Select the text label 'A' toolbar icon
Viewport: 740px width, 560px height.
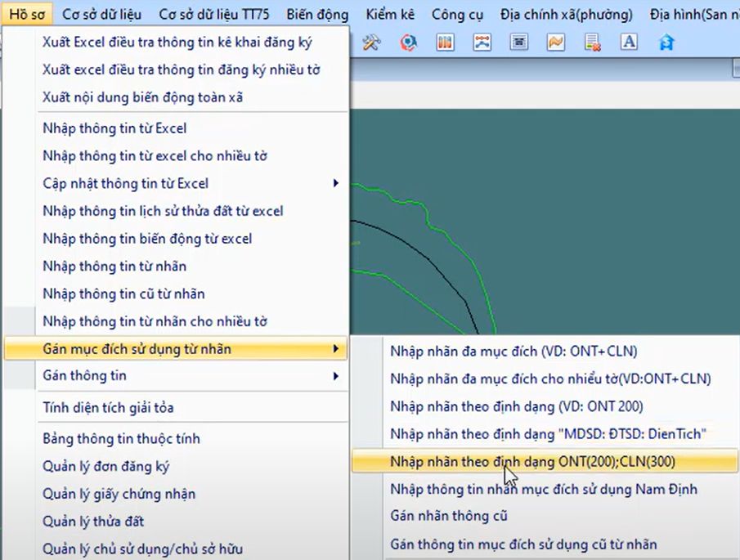coord(629,43)
